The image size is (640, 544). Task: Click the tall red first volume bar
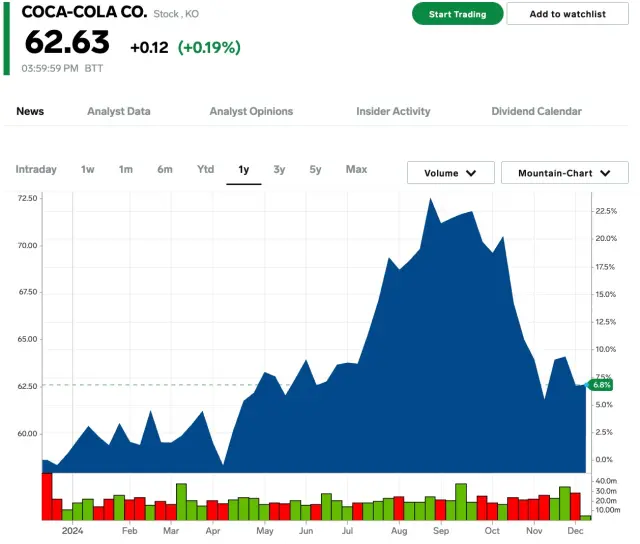click(47, 496)
